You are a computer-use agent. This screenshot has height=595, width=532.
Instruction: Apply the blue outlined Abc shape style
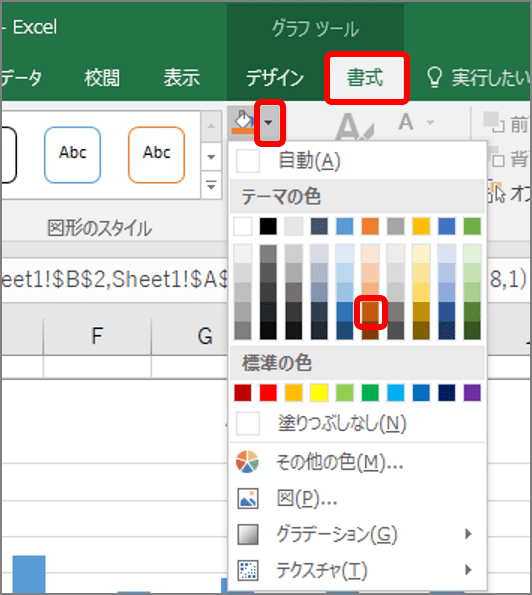72,155
